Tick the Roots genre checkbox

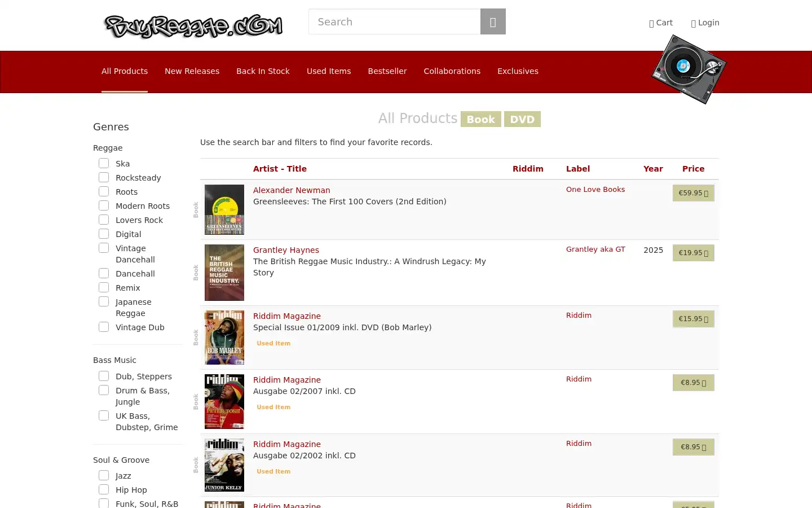[x=104, y=191]
